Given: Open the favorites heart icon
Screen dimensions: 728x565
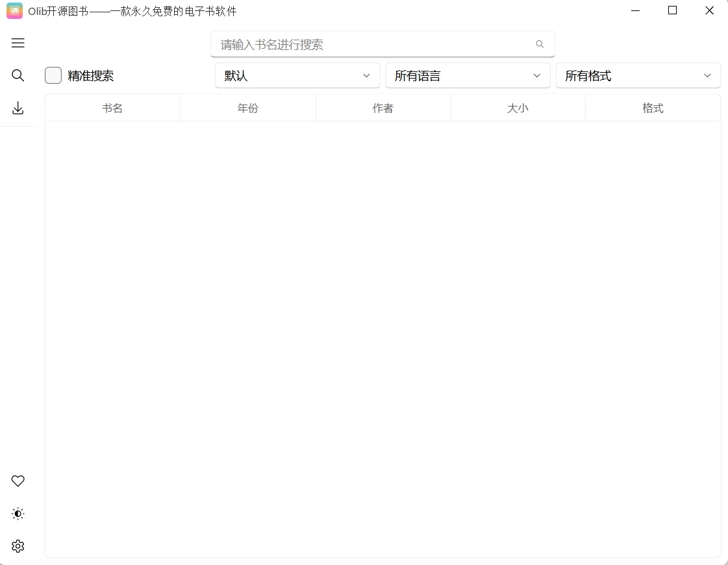Looking at the screenshot, I should tap(18, 481).
